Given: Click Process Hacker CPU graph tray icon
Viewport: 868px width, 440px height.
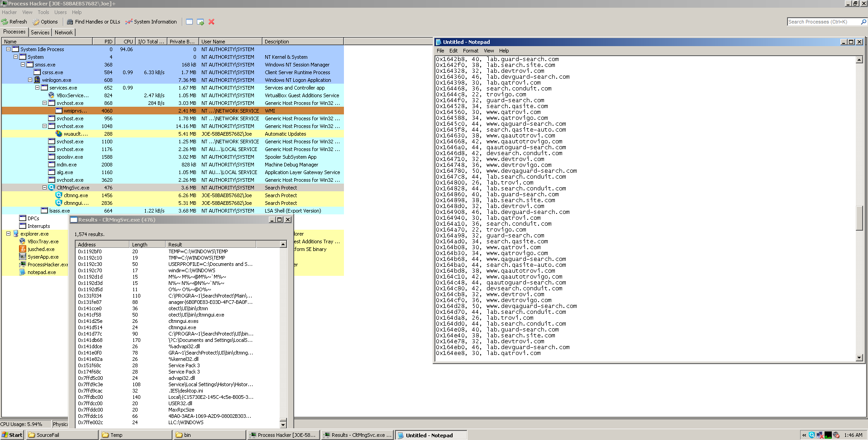Looking at the screenshot, I should coord(828,435).
